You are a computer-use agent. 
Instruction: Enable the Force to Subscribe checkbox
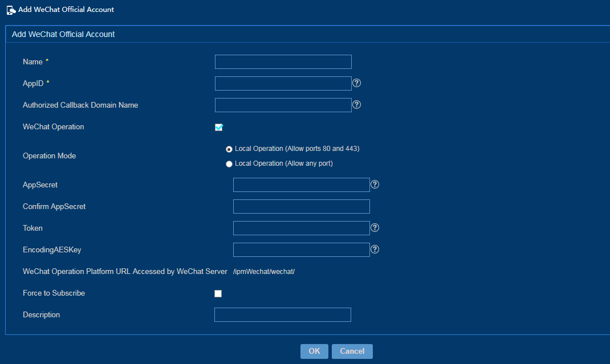[218, 293]
